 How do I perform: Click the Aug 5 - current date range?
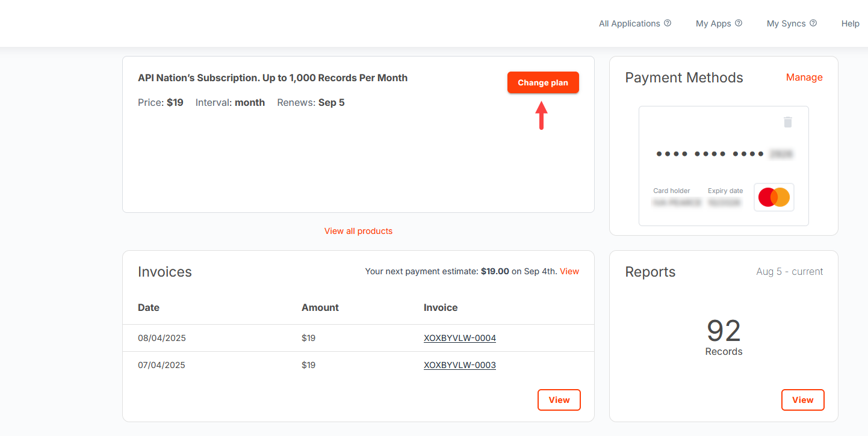tap(789, 271)
